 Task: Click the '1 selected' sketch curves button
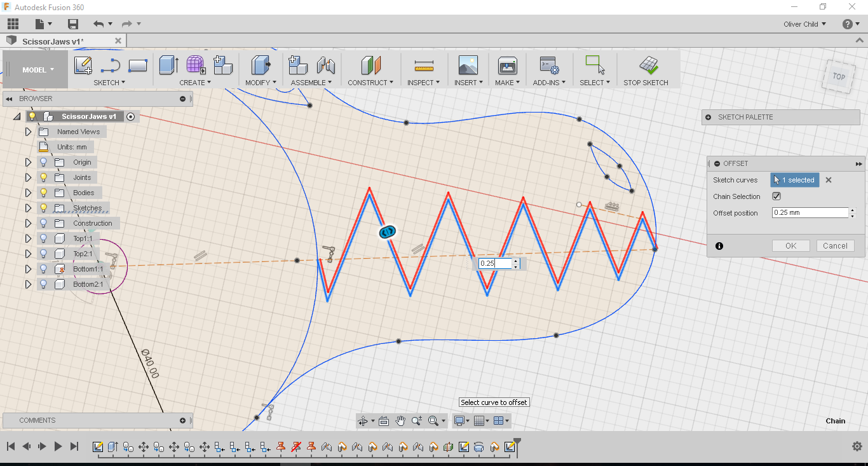pos(795,180)
